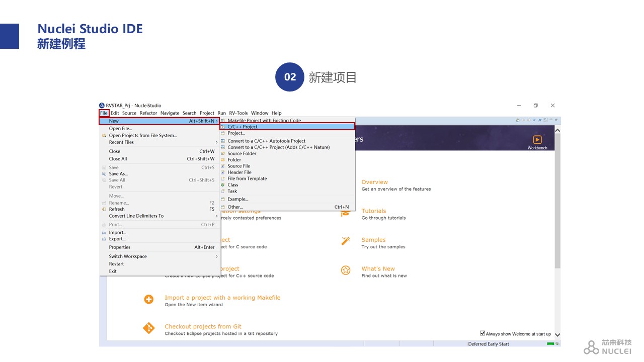Choose Exit from File menu

pyautogui.click(x=159, y=271)
